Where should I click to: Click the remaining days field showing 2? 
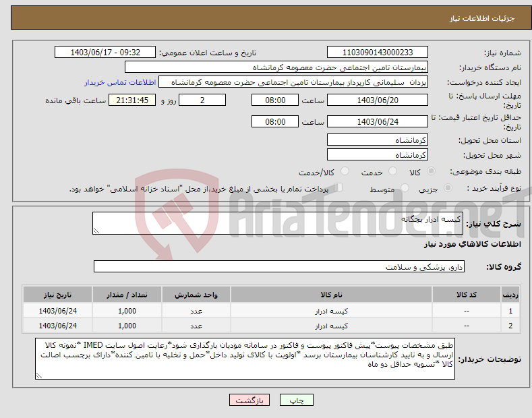(202, 100)
